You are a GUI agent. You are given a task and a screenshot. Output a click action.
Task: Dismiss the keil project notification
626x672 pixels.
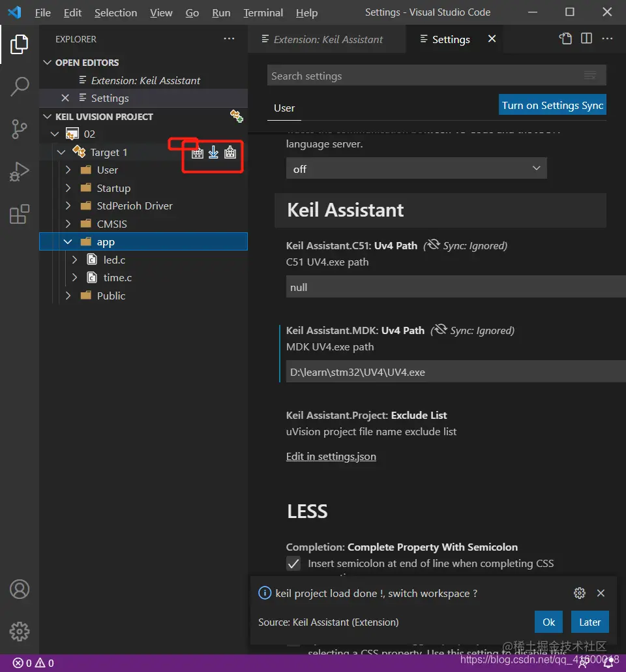[601, 593]
